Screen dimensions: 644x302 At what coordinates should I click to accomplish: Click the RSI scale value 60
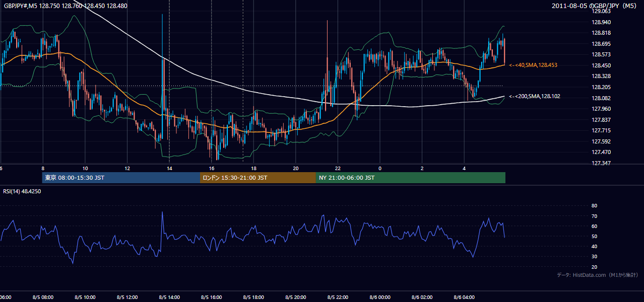tap(594, 226)
